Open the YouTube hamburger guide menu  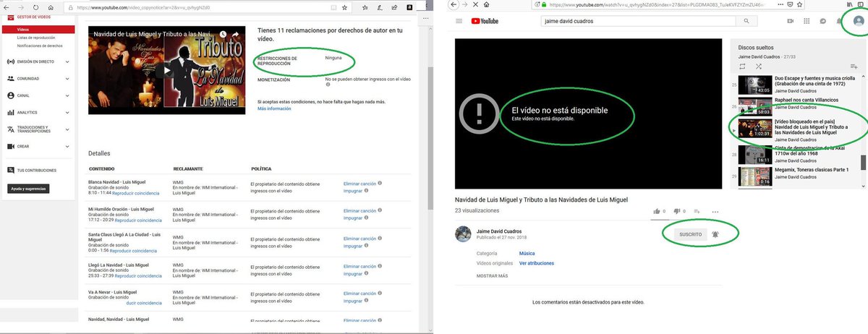coord(459,21)
